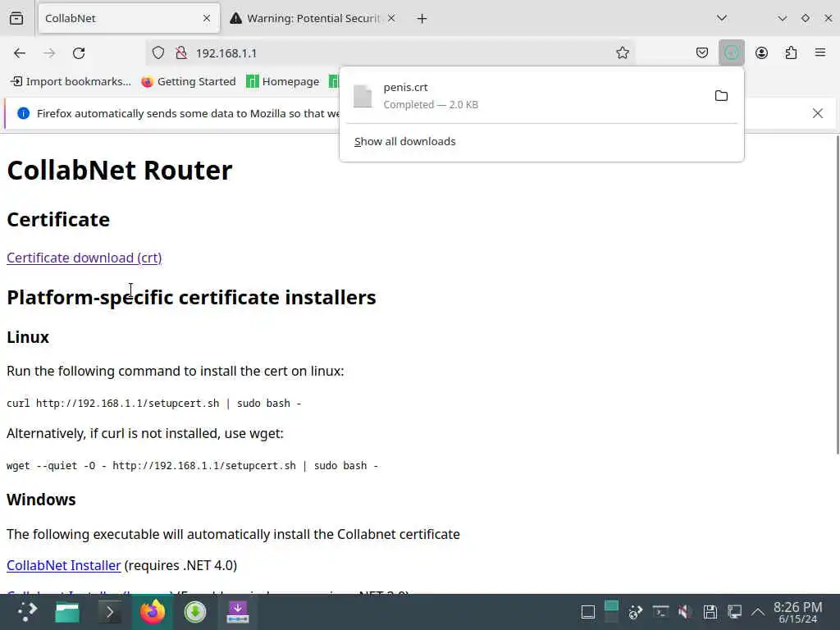Viewport: 840px width, 630px height.
Task: Click Import bookmarks... in bookmarks toolbar
Action: [71, 81]
